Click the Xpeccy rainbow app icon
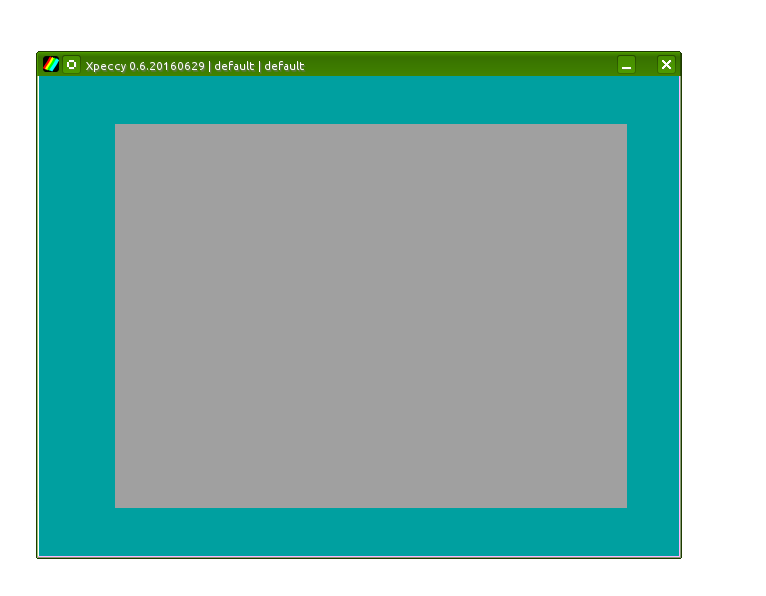Screen dimensions: 766x596 coord(51,65)
